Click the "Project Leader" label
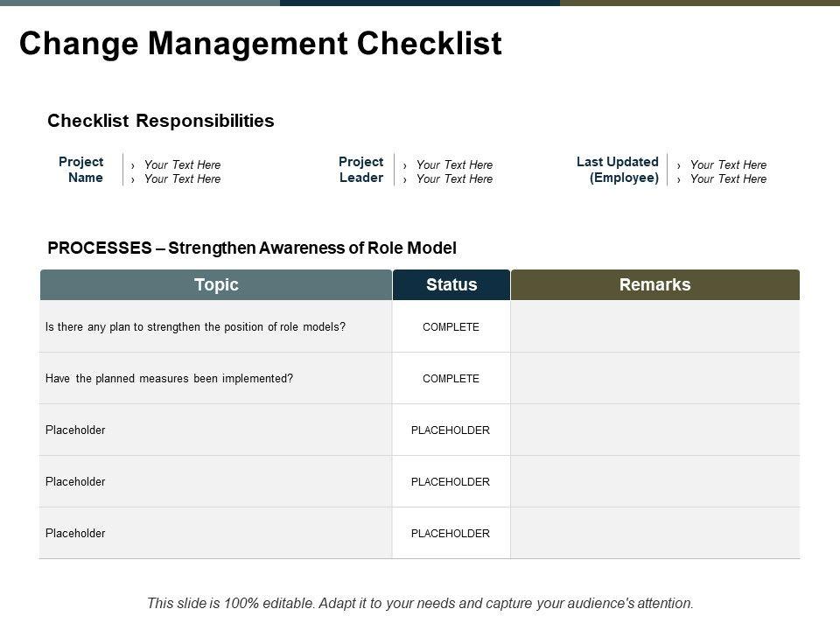840x630 pixels. (360, 170)
